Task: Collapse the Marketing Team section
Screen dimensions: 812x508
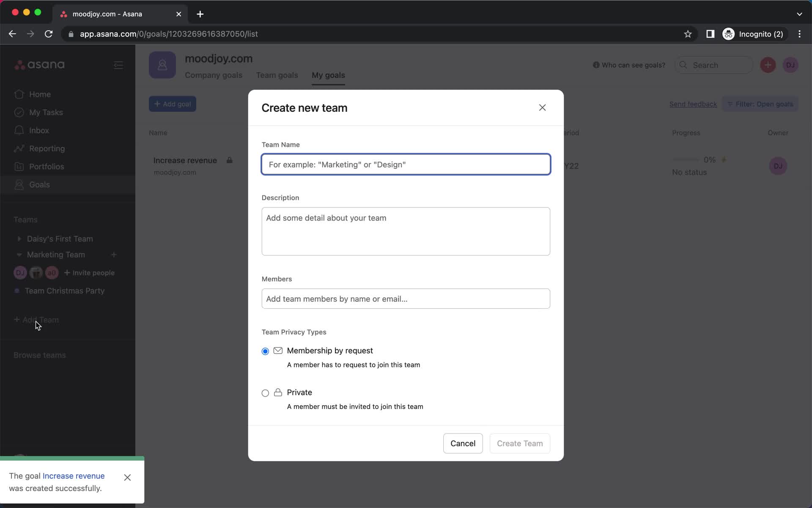Action: (x=19, y=255)
